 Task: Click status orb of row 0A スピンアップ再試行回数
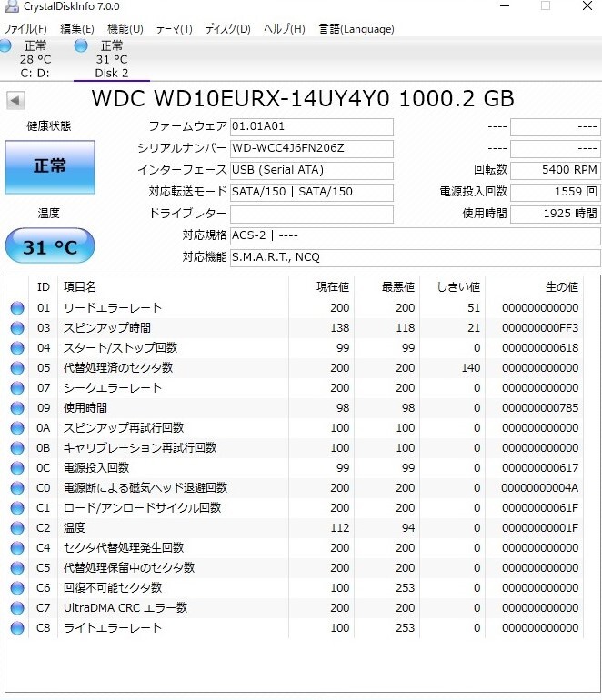[x=17, y=428]
